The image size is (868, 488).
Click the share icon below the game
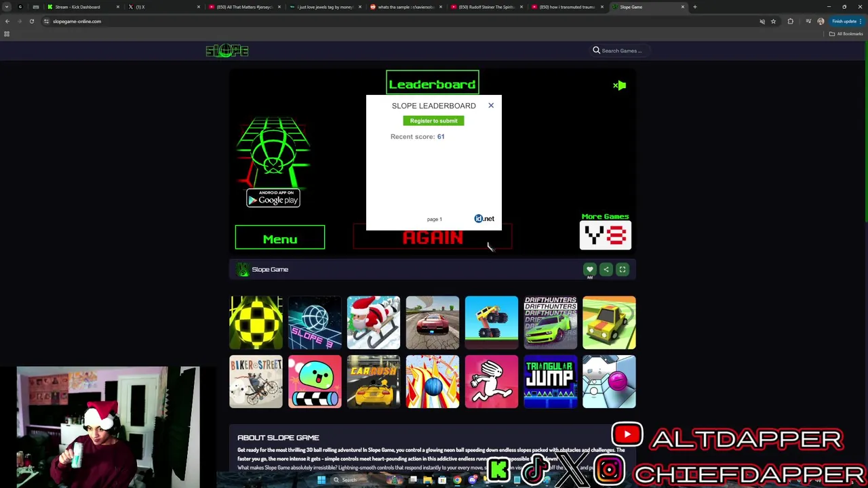(x=606, y=270)
